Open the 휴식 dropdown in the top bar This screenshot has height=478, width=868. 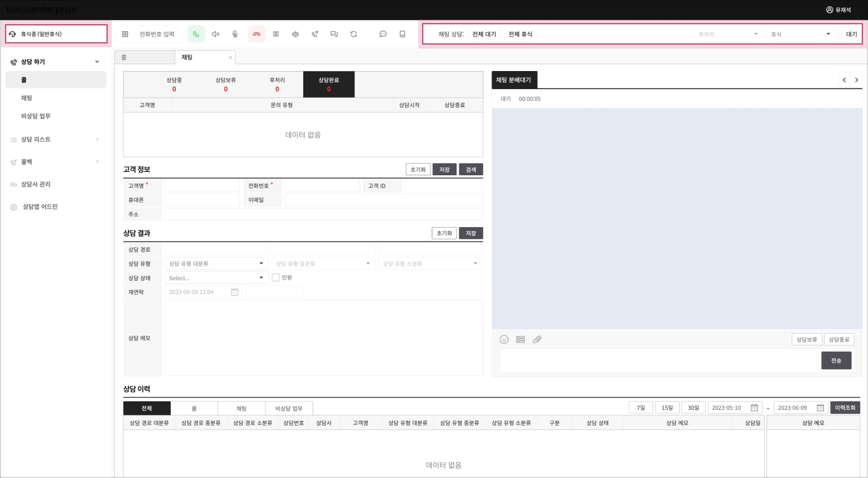click(800, 34)
